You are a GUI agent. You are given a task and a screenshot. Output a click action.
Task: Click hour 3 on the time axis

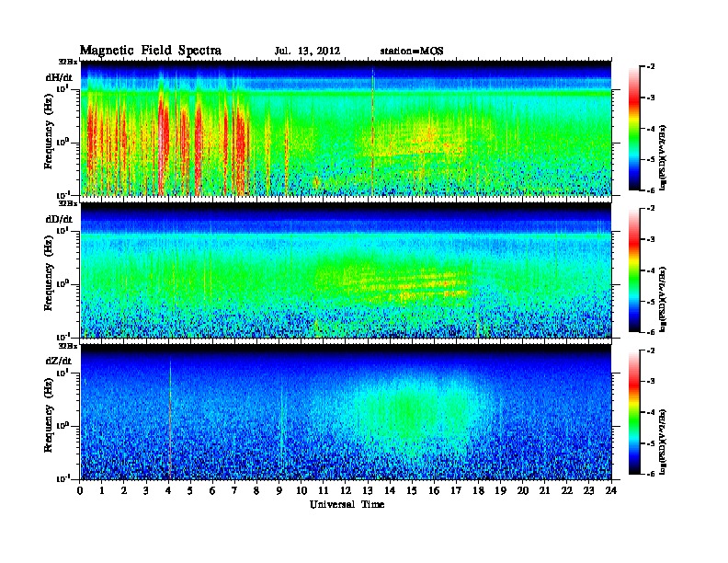[x=146, y=491]
